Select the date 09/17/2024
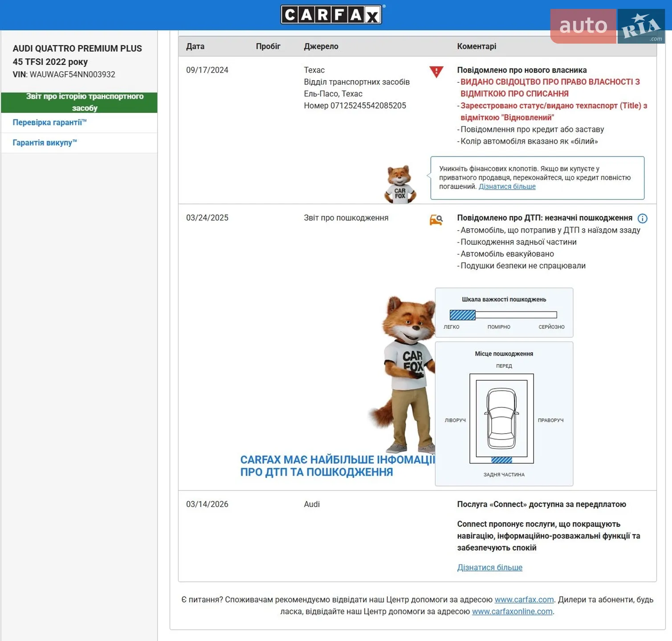 click(x=207, y=70)
